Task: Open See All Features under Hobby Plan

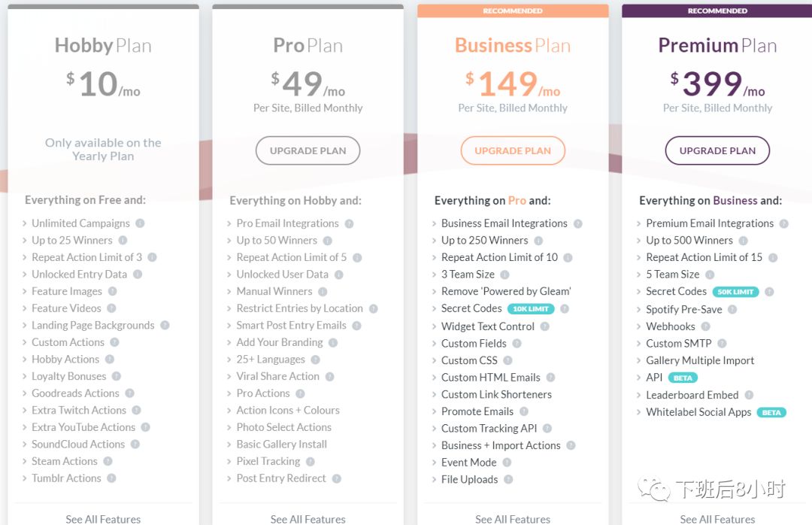Action: (x=103, y=519)
